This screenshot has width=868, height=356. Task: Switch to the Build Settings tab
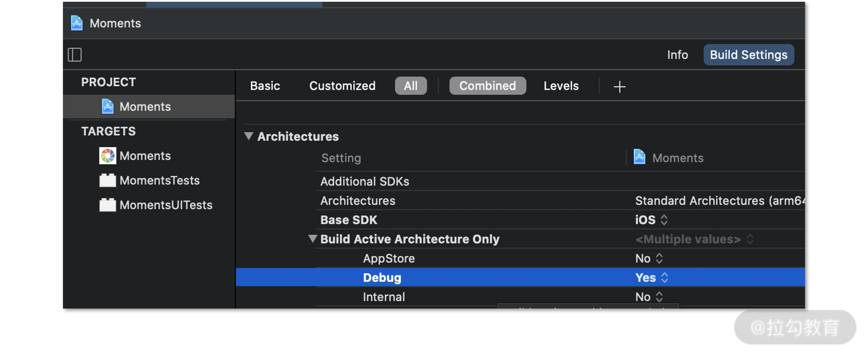[749, 55]
